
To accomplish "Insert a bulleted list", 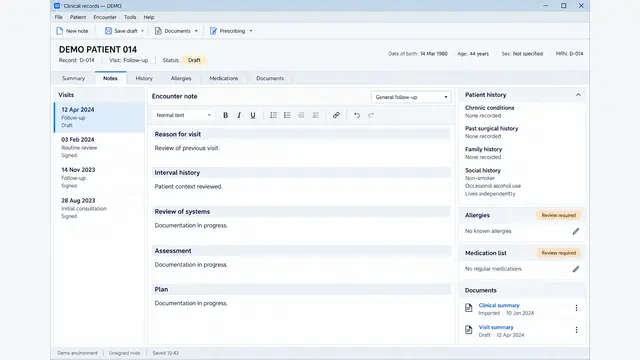I will pos(287,116).
